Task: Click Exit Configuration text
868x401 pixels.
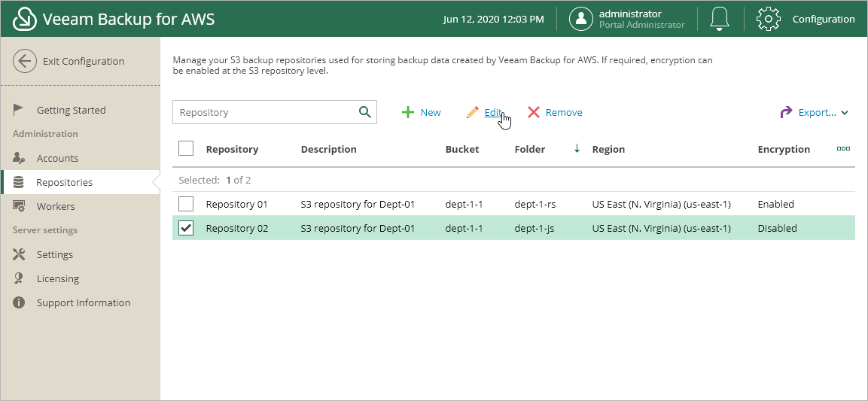Action: click(84, 62)
